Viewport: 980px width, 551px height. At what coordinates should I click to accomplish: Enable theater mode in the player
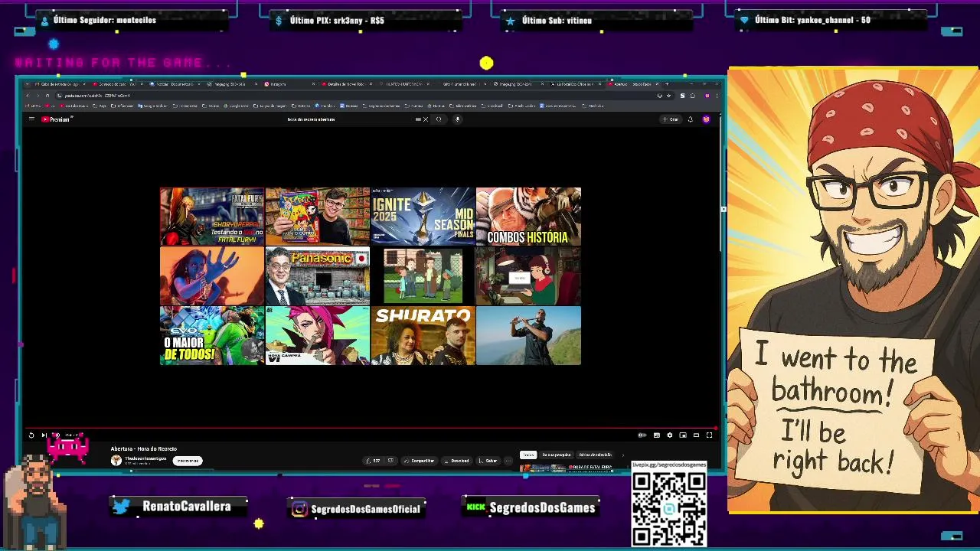[x=696, y=435]
